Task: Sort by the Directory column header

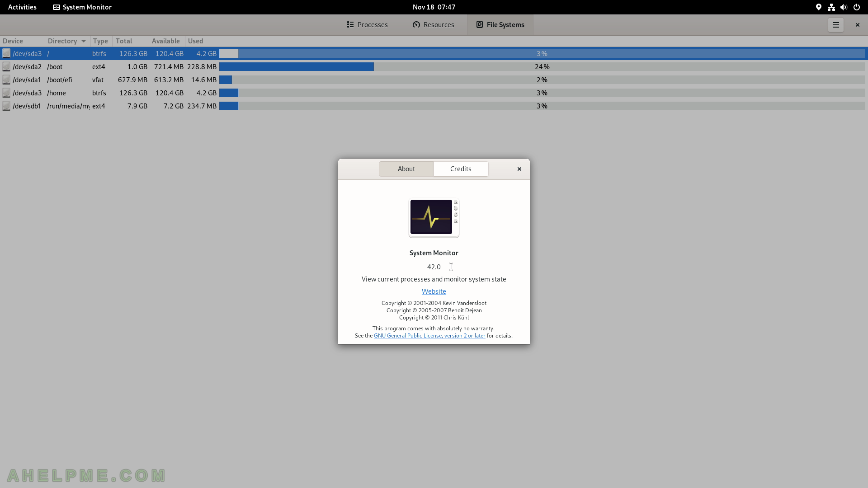Action: (x=67, y=41)
